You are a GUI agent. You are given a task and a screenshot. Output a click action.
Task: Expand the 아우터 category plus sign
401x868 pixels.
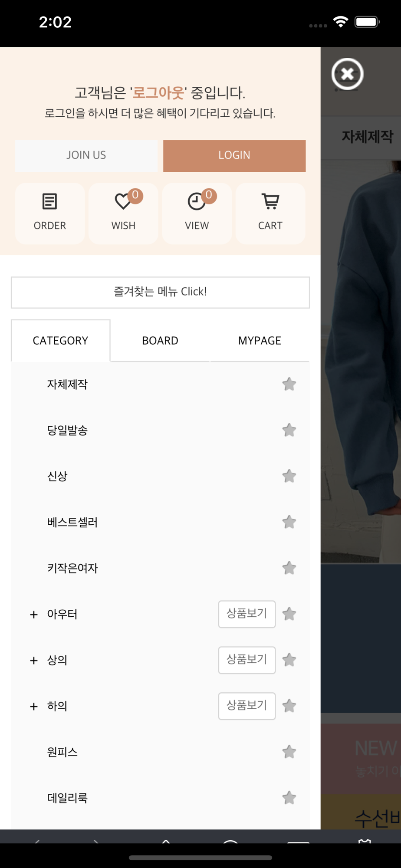click(x=34, y=615)
